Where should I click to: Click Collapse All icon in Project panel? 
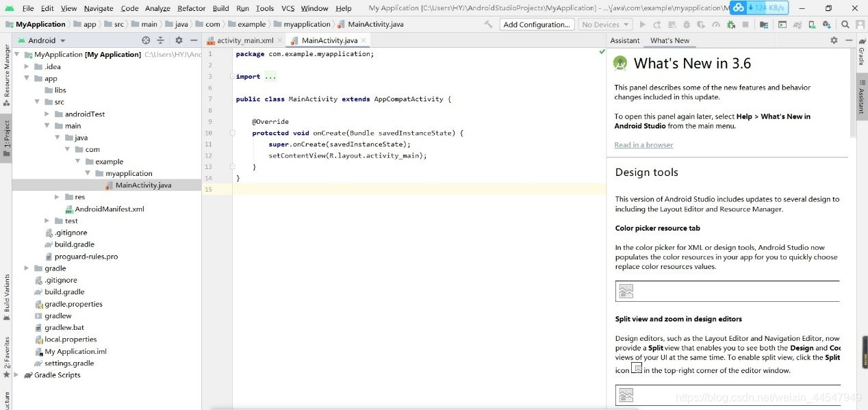tap(160, 40)
